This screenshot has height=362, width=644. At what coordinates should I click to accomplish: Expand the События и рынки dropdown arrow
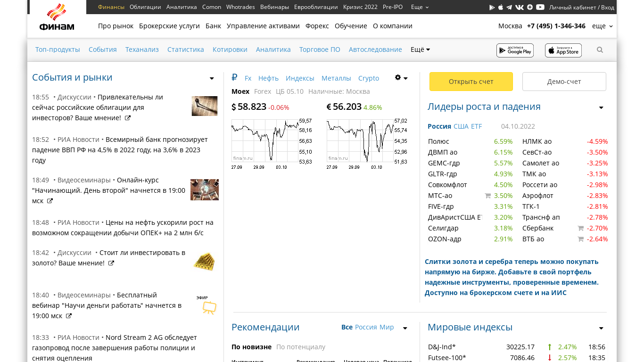pyautogui.click(x=212, y=79)
